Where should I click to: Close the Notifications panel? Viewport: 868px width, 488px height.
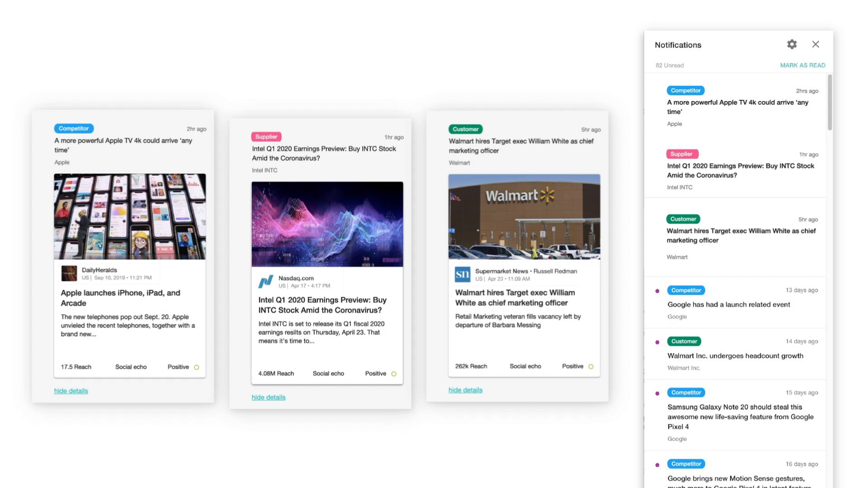816,44
